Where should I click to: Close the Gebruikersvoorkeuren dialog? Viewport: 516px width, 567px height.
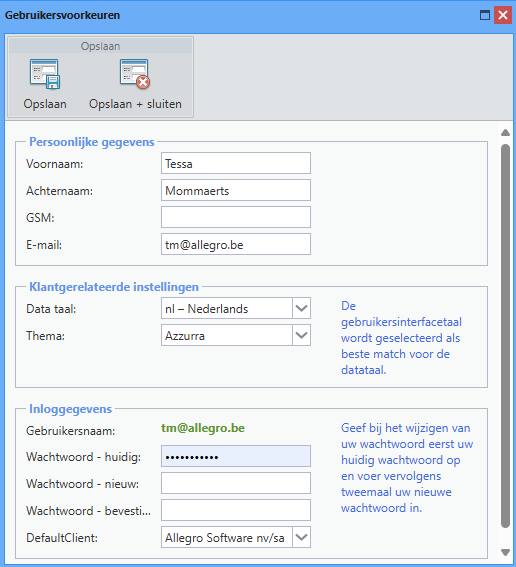click(503, 15)
